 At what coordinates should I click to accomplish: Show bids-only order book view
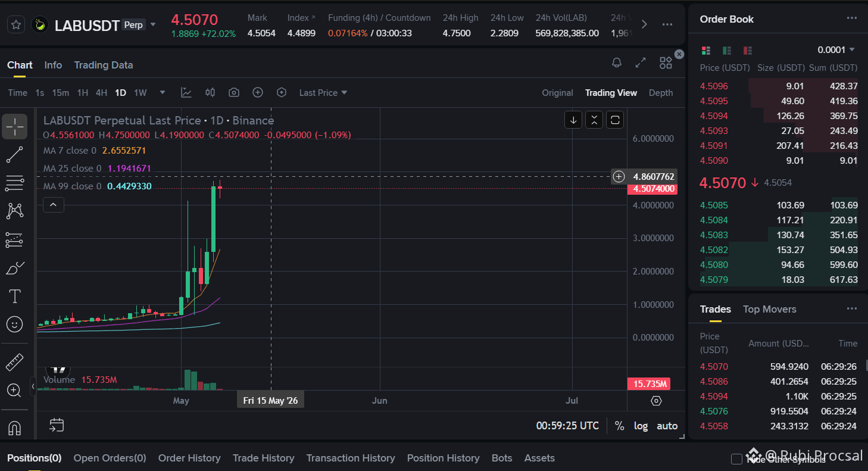click(727, 50)
